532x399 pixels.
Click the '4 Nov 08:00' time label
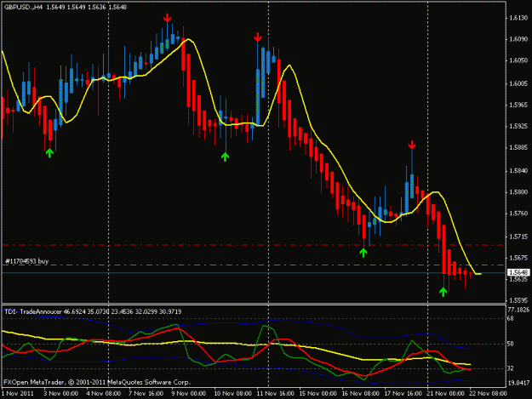point(103,394)
